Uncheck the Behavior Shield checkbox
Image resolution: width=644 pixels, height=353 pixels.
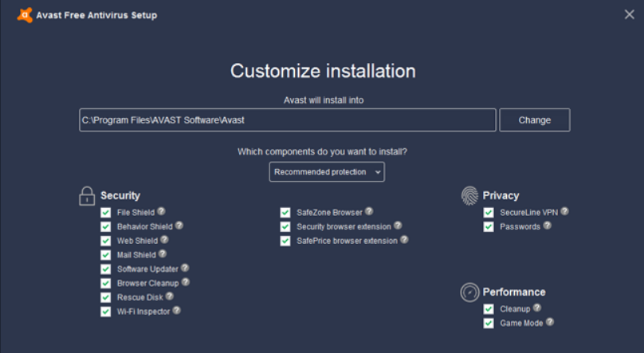point(105,226)
